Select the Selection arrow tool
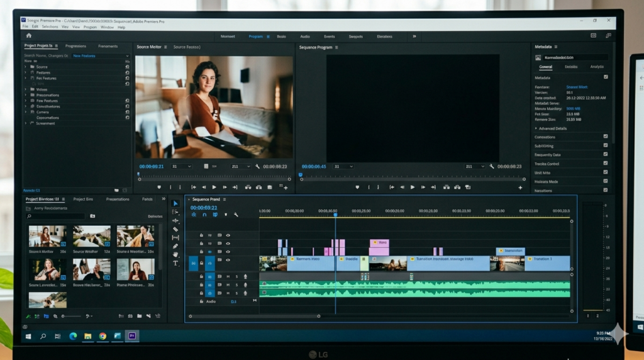The width and height of the screenshot is (644, 360). [175, 203]
